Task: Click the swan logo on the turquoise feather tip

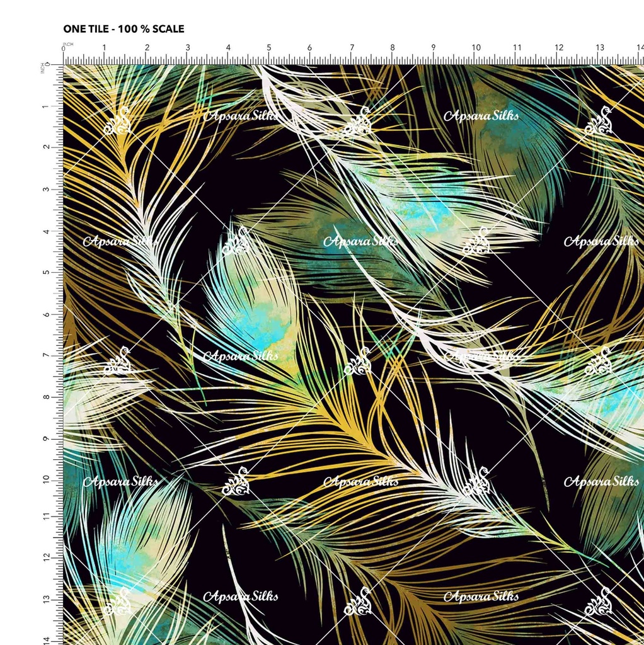Action: (237, 241)
